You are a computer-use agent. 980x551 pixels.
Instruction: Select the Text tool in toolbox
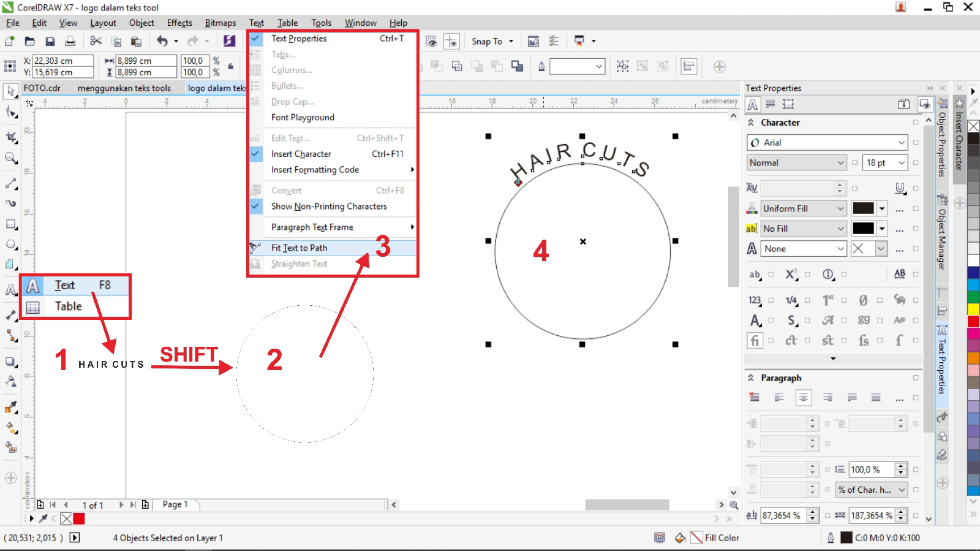(x=11, y=291)
